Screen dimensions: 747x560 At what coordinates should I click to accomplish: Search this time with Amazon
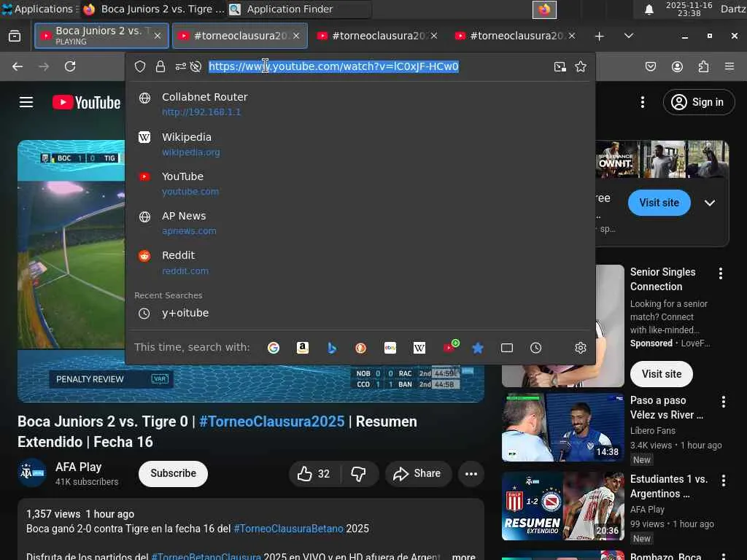[x=303, y=348]
